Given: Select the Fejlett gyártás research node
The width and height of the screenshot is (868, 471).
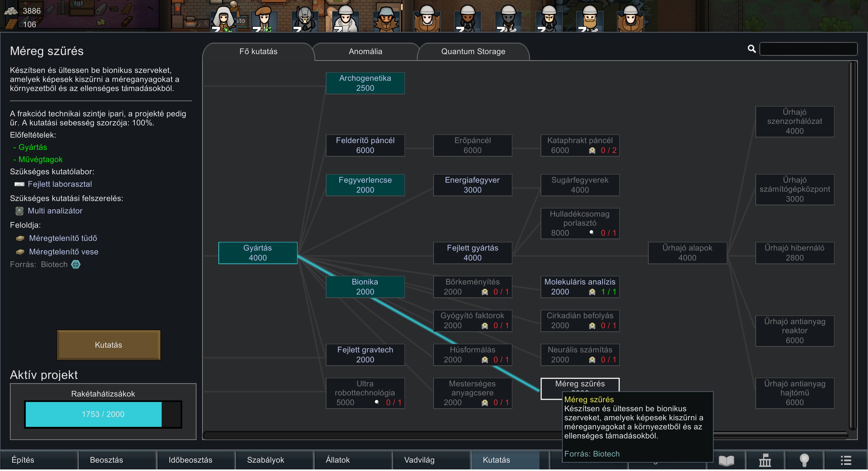Looking at the screenshot, I should pos(472,253).
